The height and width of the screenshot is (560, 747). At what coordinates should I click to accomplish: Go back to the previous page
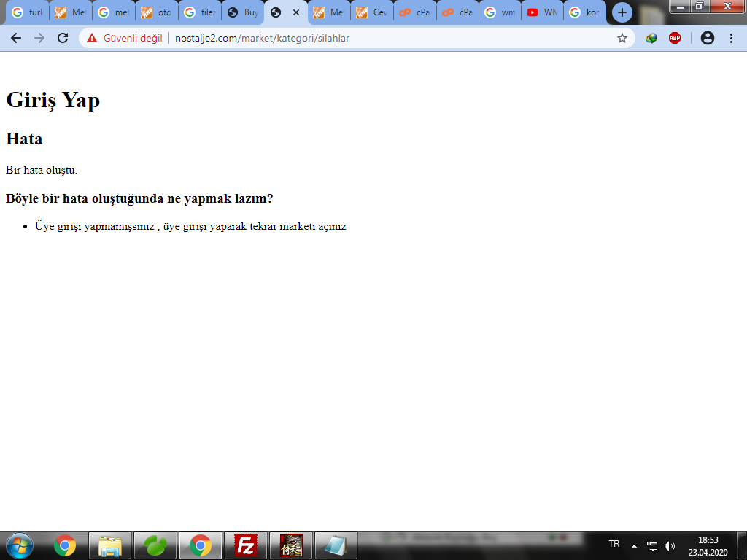16,38
